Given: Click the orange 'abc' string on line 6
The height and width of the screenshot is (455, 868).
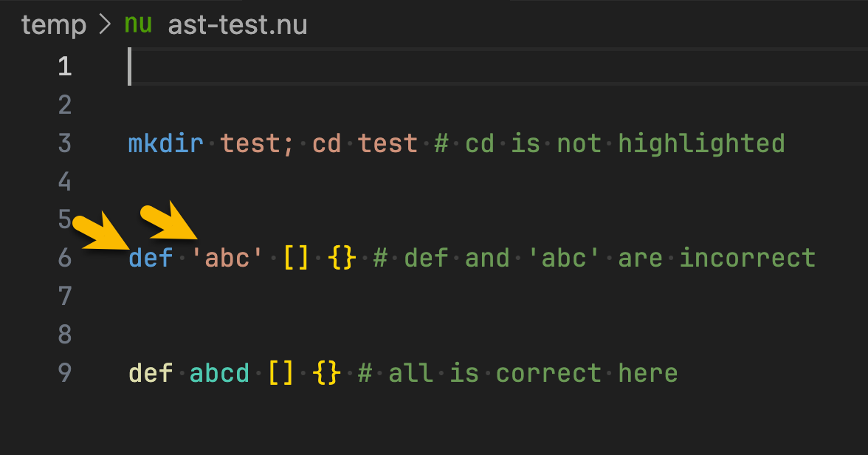Looking at the screenshot, I should (x=226, y=258).
